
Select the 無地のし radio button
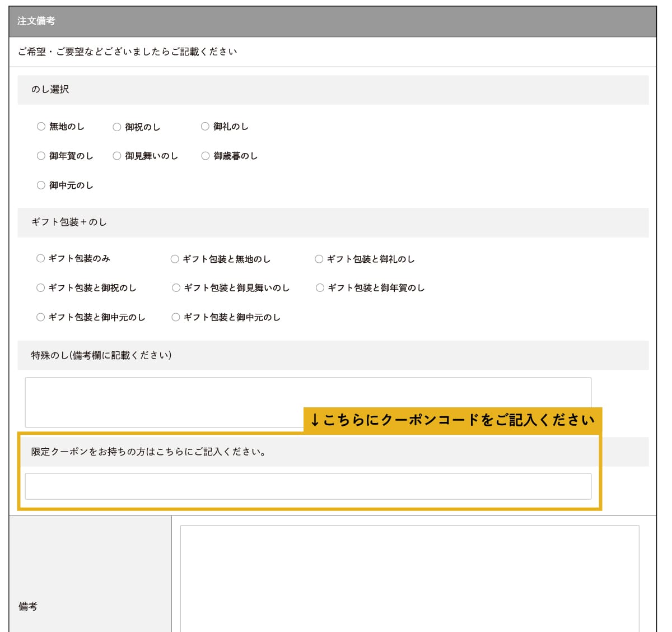[41, 127]
